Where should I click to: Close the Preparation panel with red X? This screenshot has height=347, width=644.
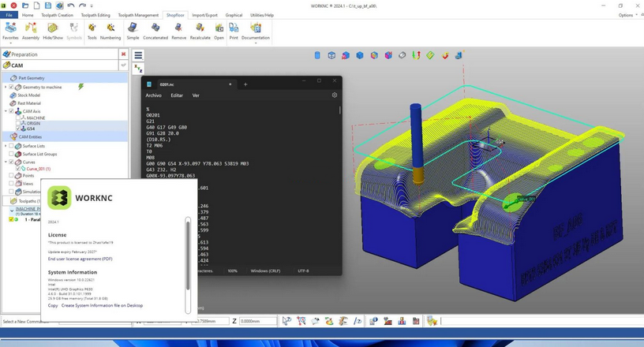tap(123, 54)
